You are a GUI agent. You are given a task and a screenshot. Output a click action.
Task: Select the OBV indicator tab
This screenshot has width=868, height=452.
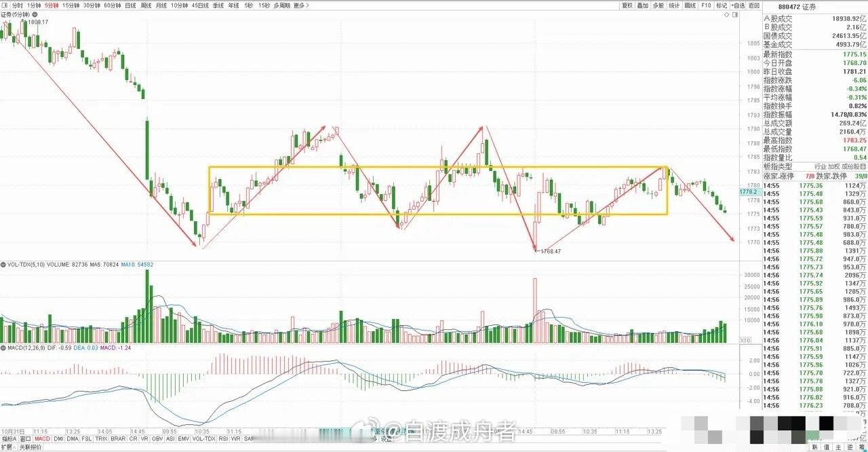pos(157,439)
